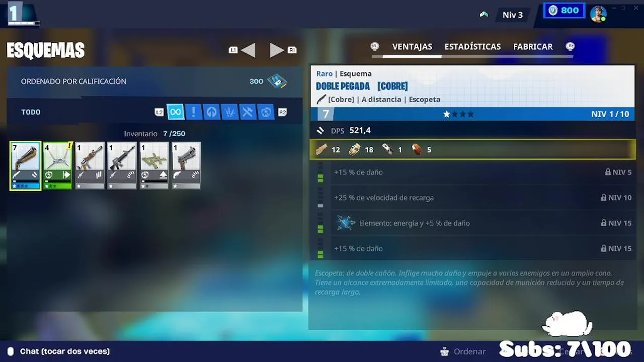Open the 800 V-Bucks balance

[564, 11]
